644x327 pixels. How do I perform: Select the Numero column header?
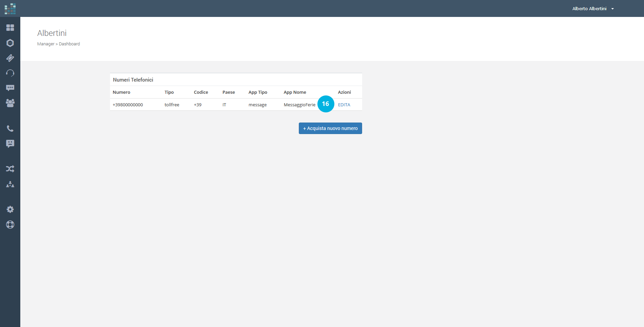121,92
